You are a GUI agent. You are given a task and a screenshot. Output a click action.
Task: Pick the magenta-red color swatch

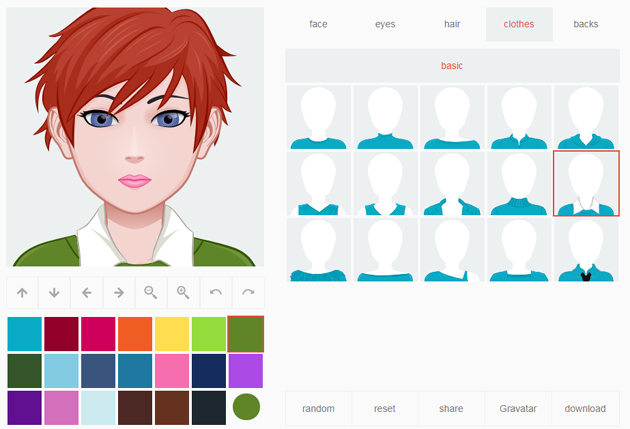98,334
